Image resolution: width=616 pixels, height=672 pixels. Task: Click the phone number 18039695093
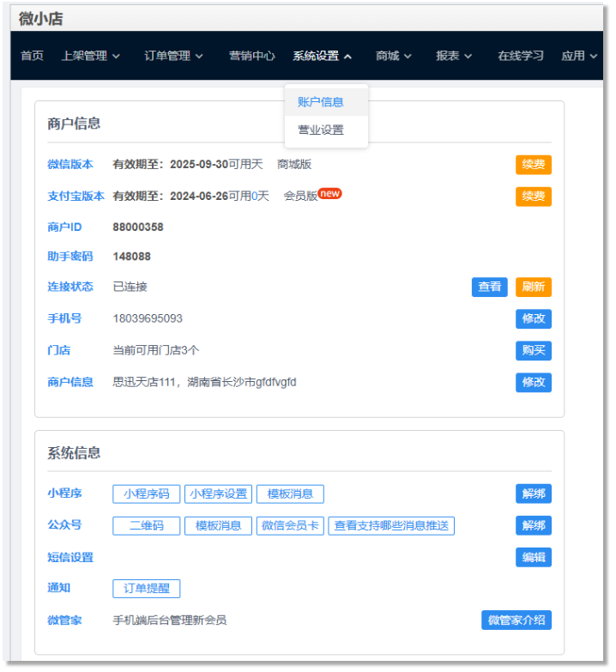[x=148, y=318]
